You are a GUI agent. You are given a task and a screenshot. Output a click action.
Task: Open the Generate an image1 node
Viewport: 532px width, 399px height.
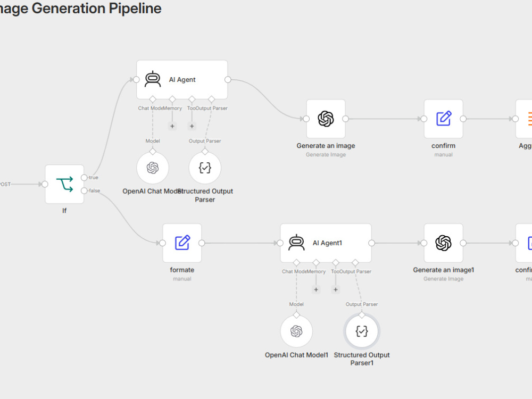(444, 243)
